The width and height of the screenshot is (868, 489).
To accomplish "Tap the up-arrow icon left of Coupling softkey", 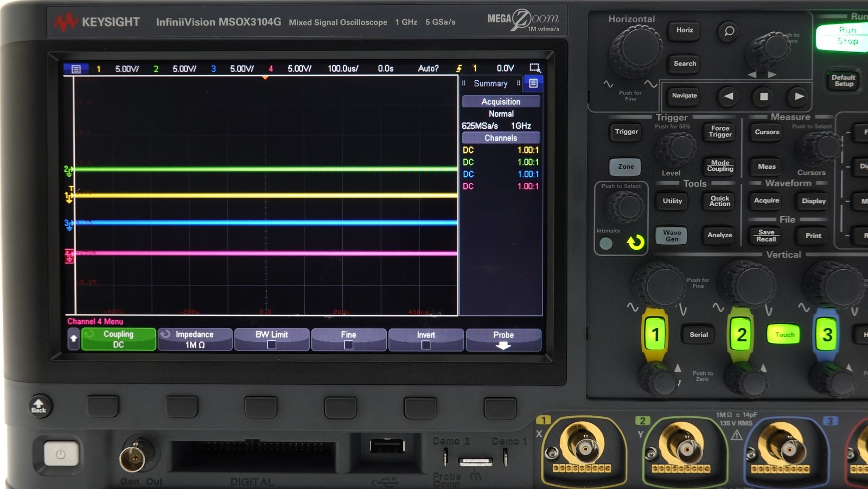I will pyautogui.click(x=74, y=339).
